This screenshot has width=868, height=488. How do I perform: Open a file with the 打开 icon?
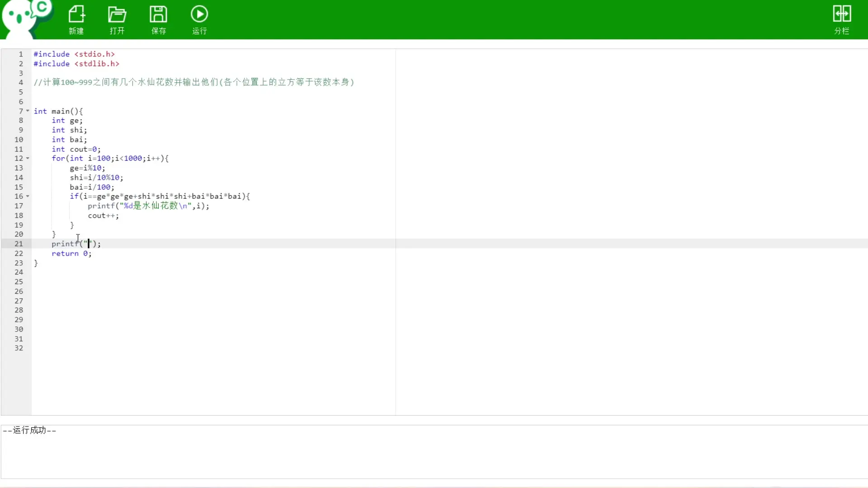click(x=117, y=19)
